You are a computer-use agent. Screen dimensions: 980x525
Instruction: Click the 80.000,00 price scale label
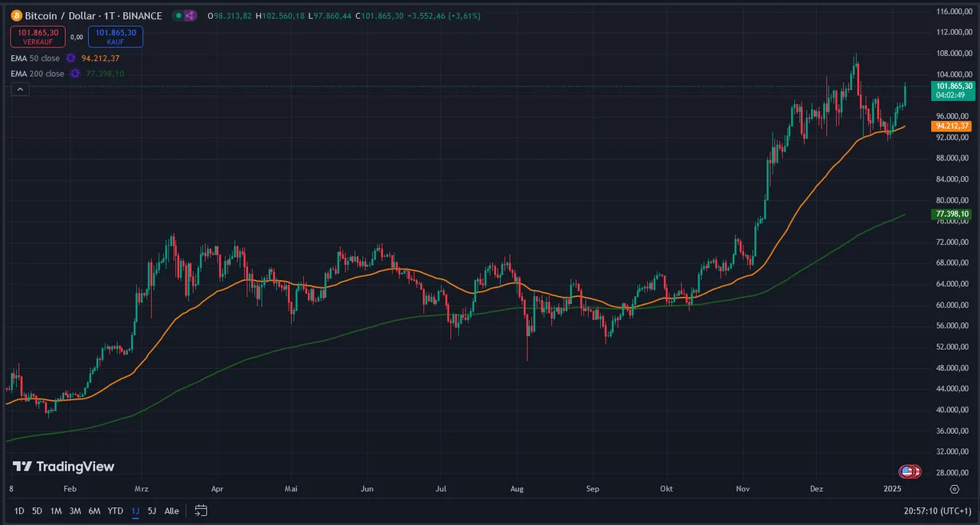click(953, 200)
